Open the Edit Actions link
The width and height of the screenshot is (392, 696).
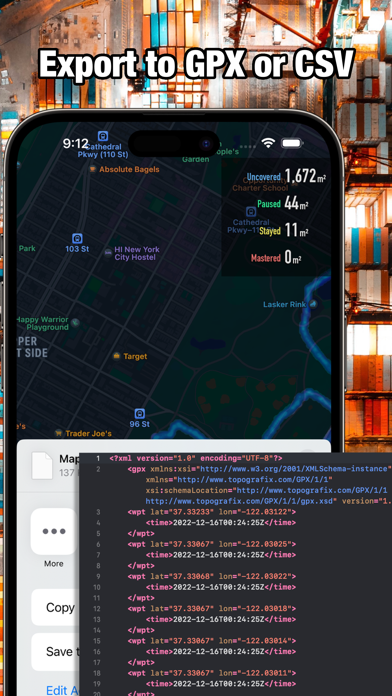(x=63, y=690)
